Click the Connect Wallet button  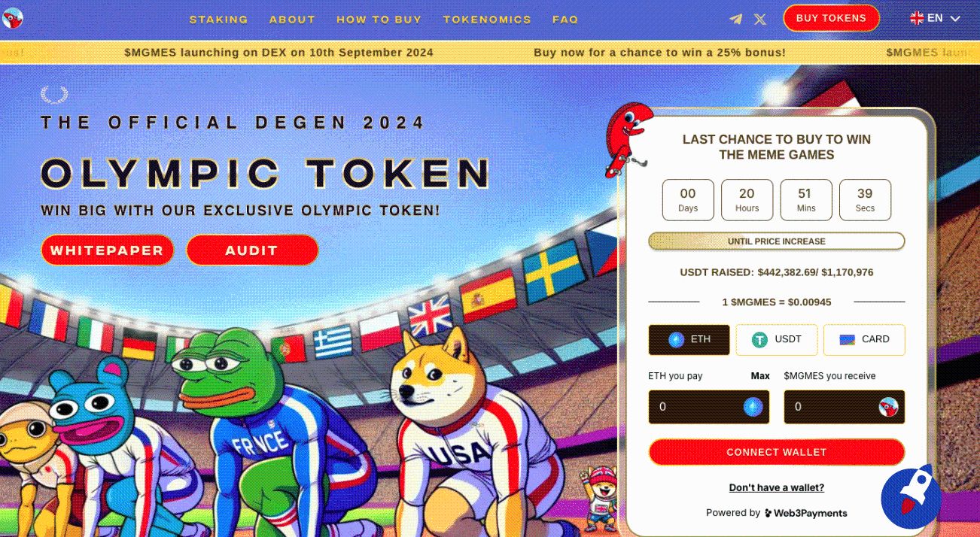777,452
